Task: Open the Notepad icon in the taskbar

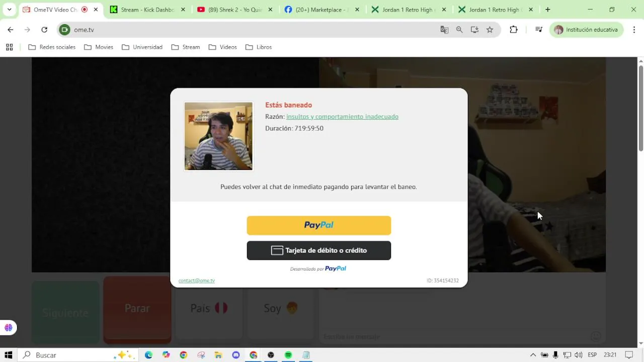Action: (x=306, y=355)
